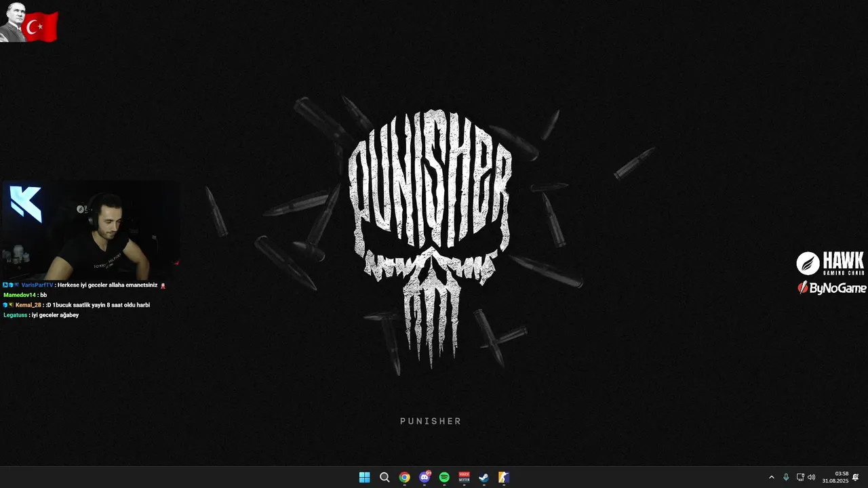Screen dimensions: 868x488
Task: Open Counter-Strike from the taskbar
Action: tap(504, 477)
